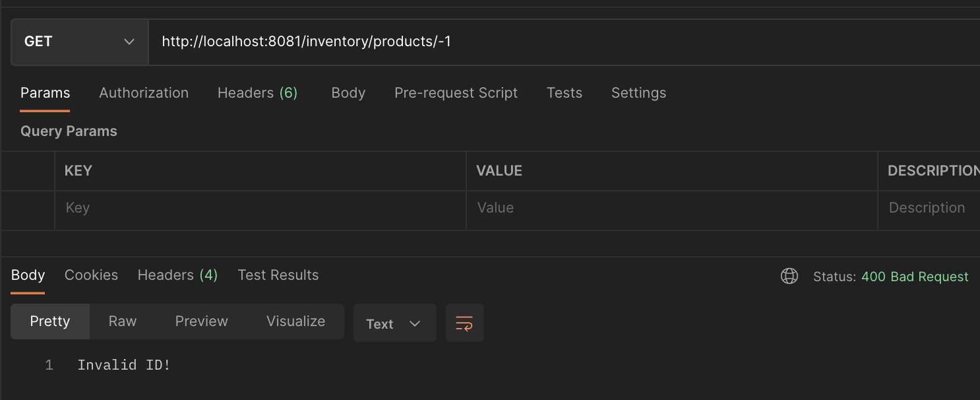Click the query param Key field

(x=260, y=208)
